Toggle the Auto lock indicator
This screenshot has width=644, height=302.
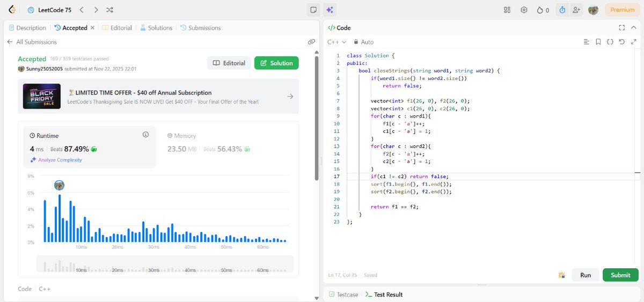(364, 42)
